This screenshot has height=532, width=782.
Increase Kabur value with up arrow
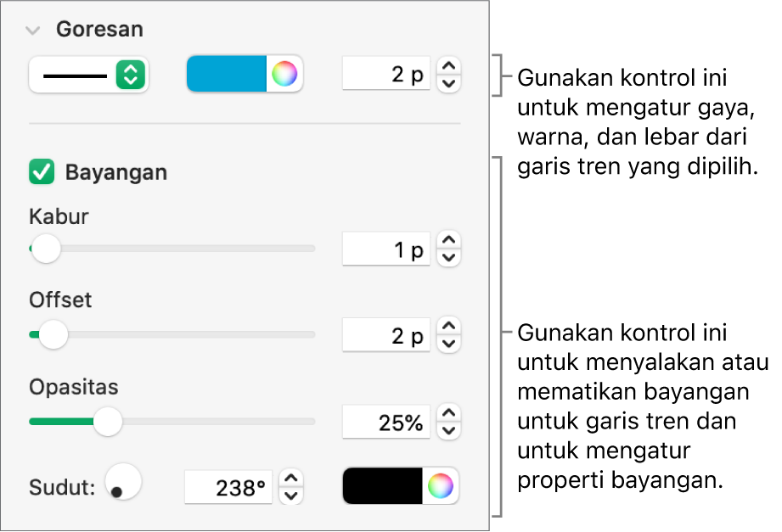(450, 240)
